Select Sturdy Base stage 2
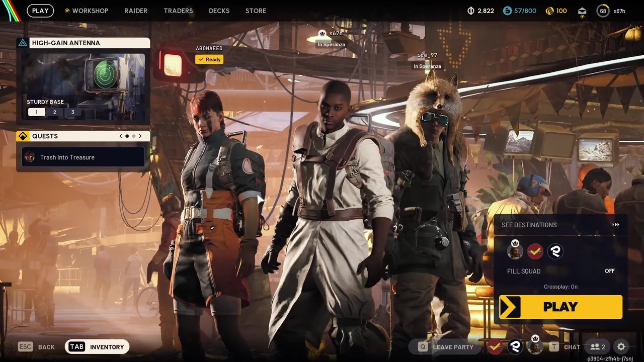 [54, 112]
